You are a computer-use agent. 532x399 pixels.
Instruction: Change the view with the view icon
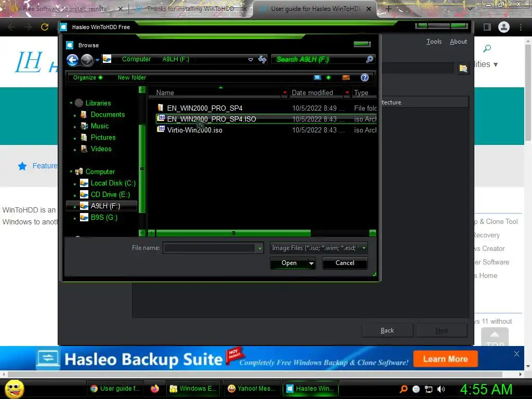point(317,77)
